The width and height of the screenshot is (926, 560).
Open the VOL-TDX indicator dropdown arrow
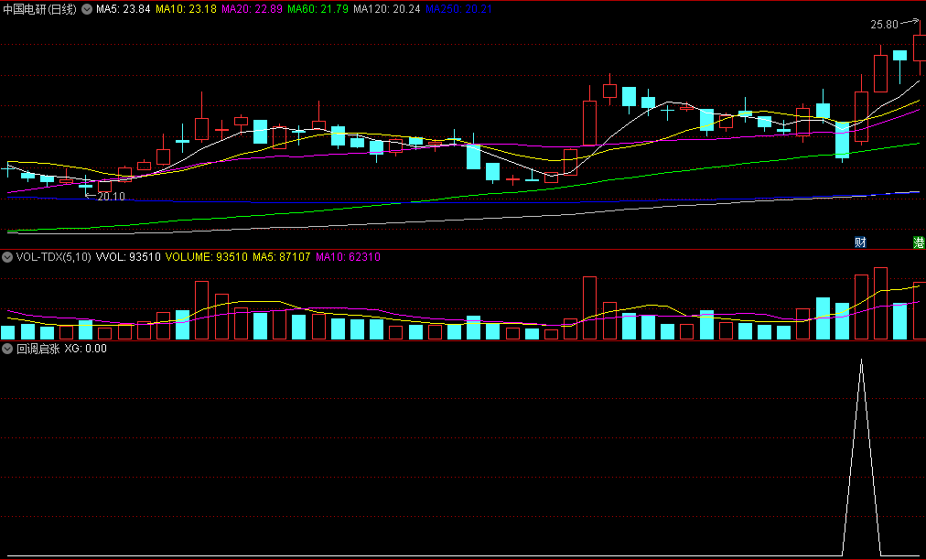[7, 257]
